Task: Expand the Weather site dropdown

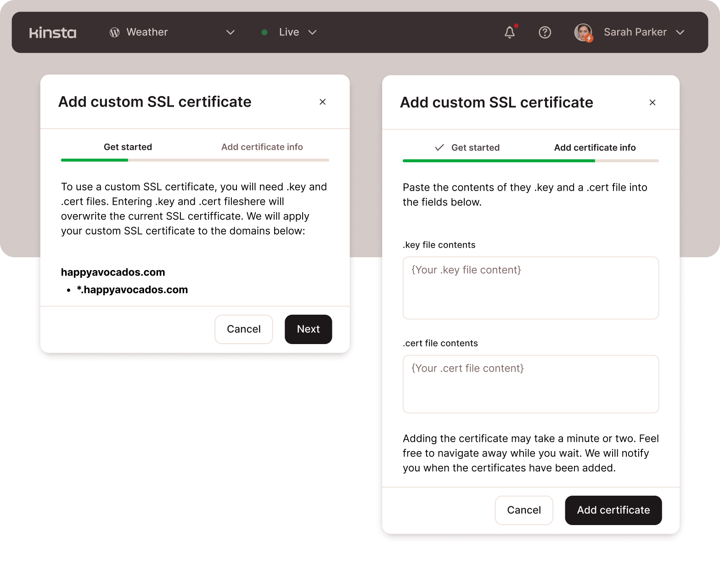Action: click(x=231, y=32)
